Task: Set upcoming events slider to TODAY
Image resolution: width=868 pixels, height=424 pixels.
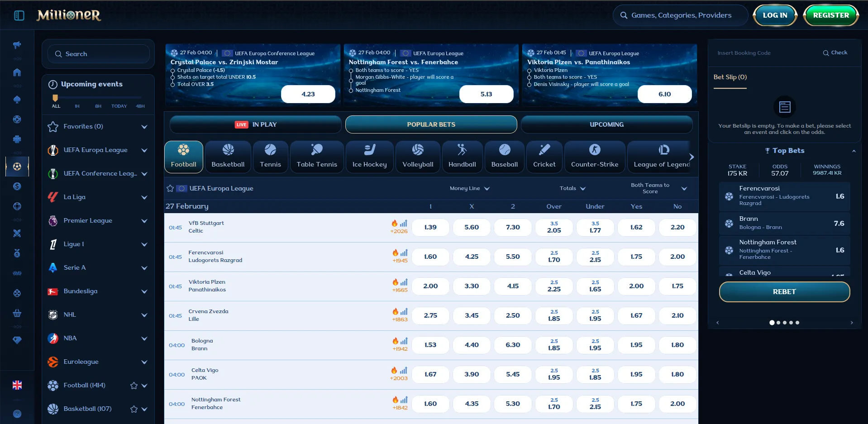Action: pos(119,106)
